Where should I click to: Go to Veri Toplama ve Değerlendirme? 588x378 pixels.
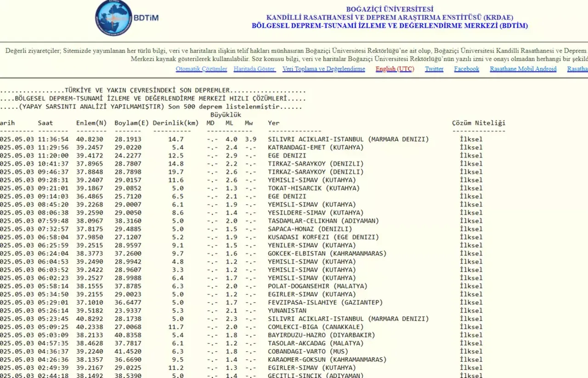[323, 69]
